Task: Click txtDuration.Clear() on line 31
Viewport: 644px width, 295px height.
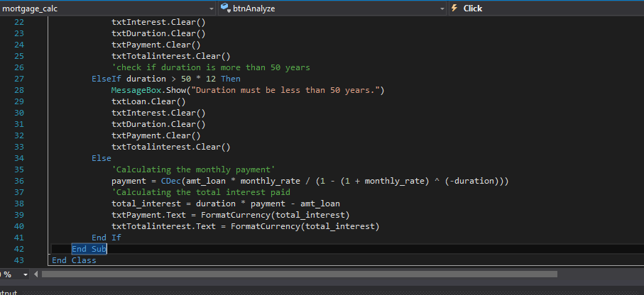Action: (x=158, y=124)
